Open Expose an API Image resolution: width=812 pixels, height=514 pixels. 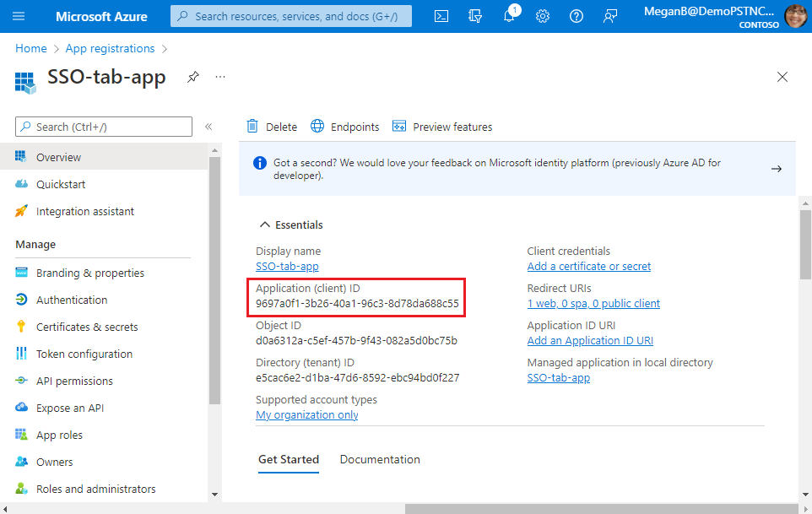[x=104, y=408]
